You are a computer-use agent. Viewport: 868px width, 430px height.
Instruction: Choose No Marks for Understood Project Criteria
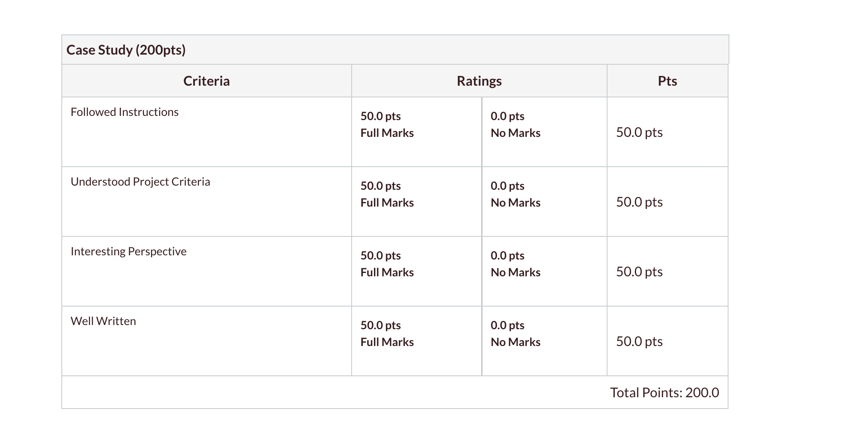[x=544, y=202]
